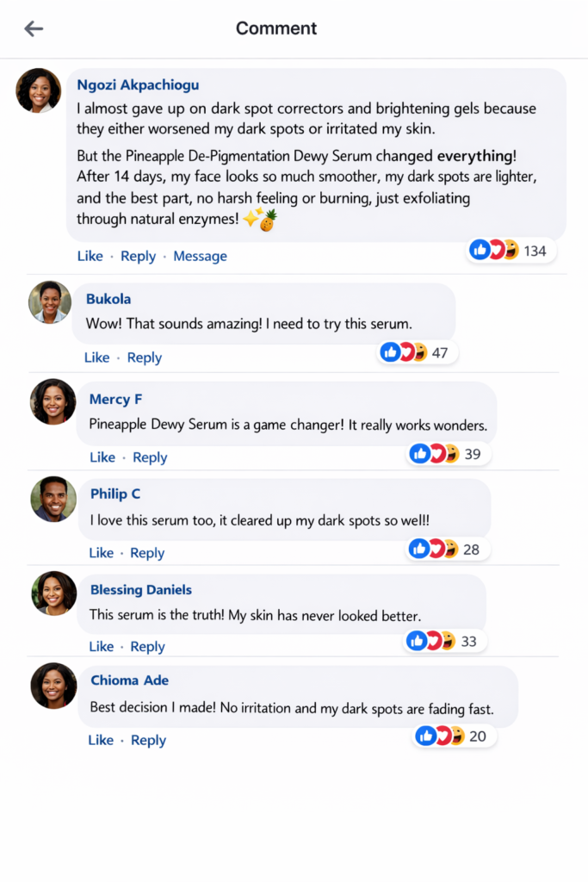Open Philip C's profile picture

click(x=53, y=500)
